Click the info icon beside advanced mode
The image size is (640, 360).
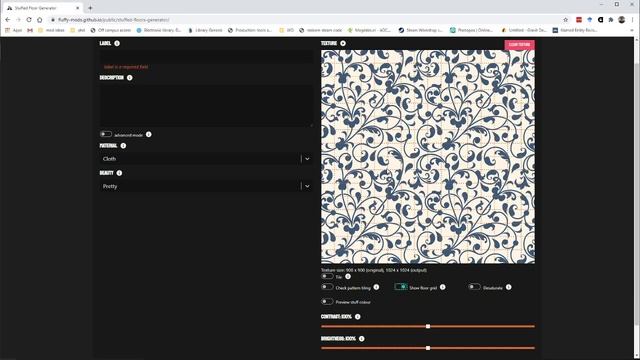(x=149, y=134)
